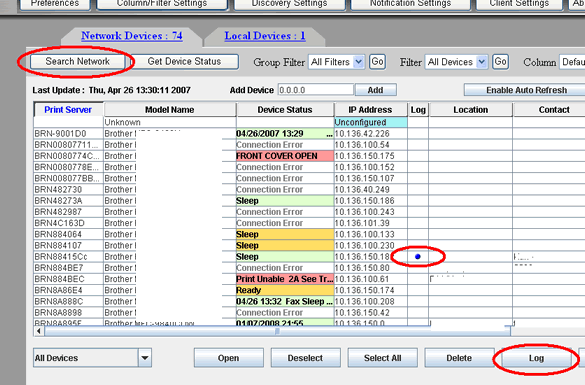Image resolution: width=585 pixels, height=385 pixels.
Task: Click Get Device Status button
Action: pos(184,62)
